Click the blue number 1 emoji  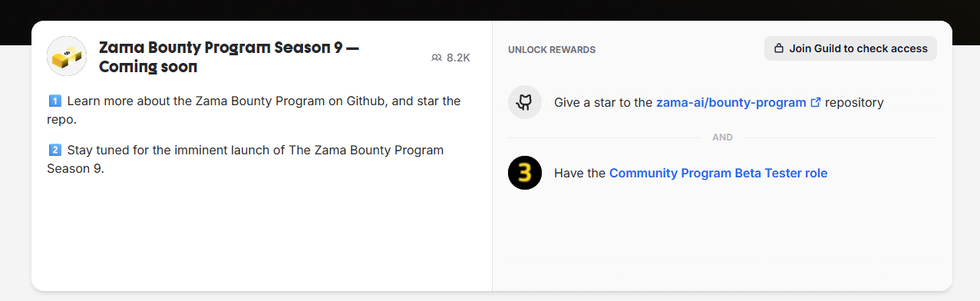(x=54, y=101)
